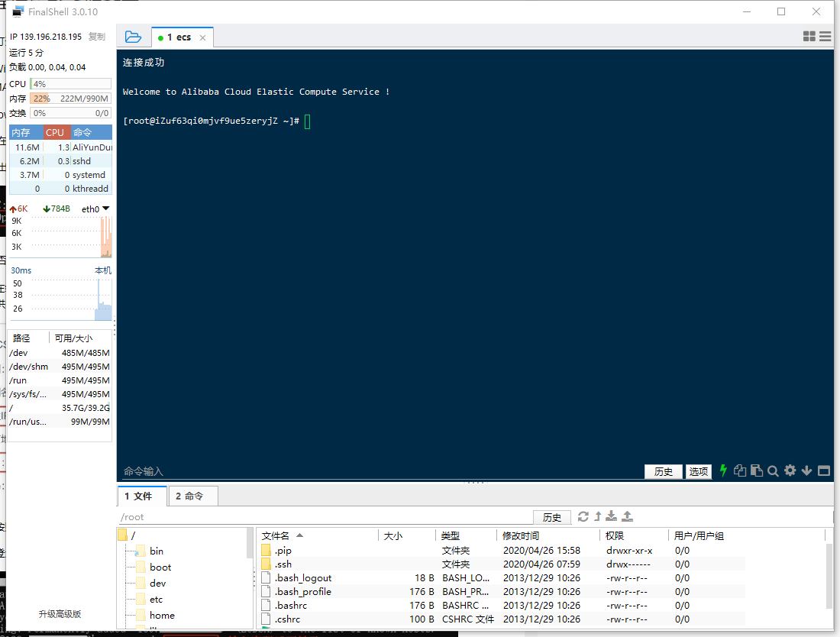Click the 内存 22% usage bar
The height and width of the screenshot is (637, 840).
coord(71,99)
